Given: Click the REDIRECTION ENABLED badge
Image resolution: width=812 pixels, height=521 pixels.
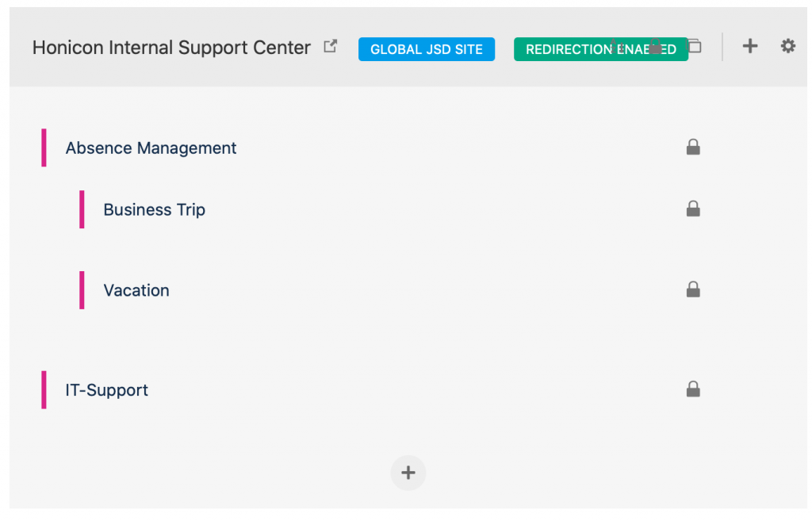Looking at the screenshot, I should click(x=601, y=49).
